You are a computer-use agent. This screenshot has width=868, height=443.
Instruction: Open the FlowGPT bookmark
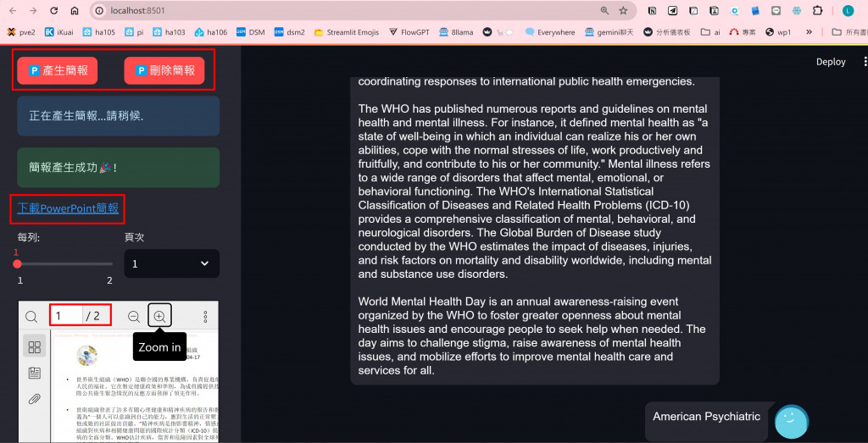(409, 32)
